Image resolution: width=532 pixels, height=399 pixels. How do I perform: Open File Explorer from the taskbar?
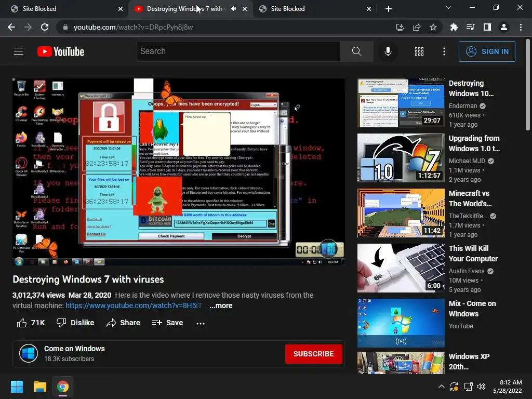click(x=39, y=387)
